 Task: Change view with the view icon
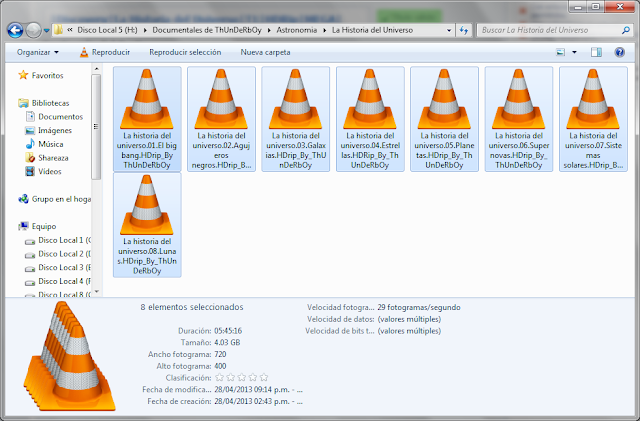(x=561, y=52)
